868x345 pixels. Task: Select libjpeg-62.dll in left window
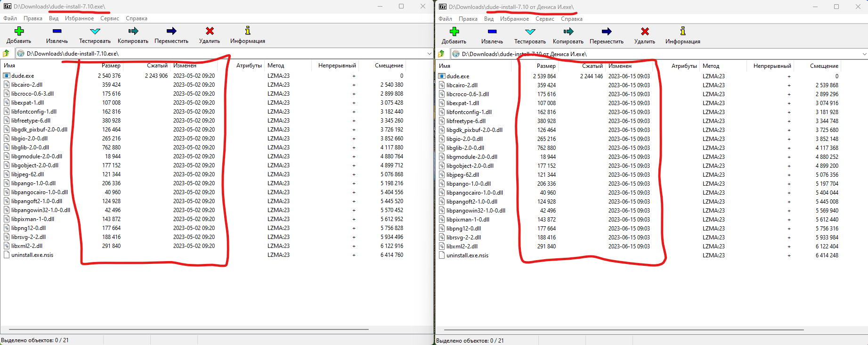coord(27,174)
